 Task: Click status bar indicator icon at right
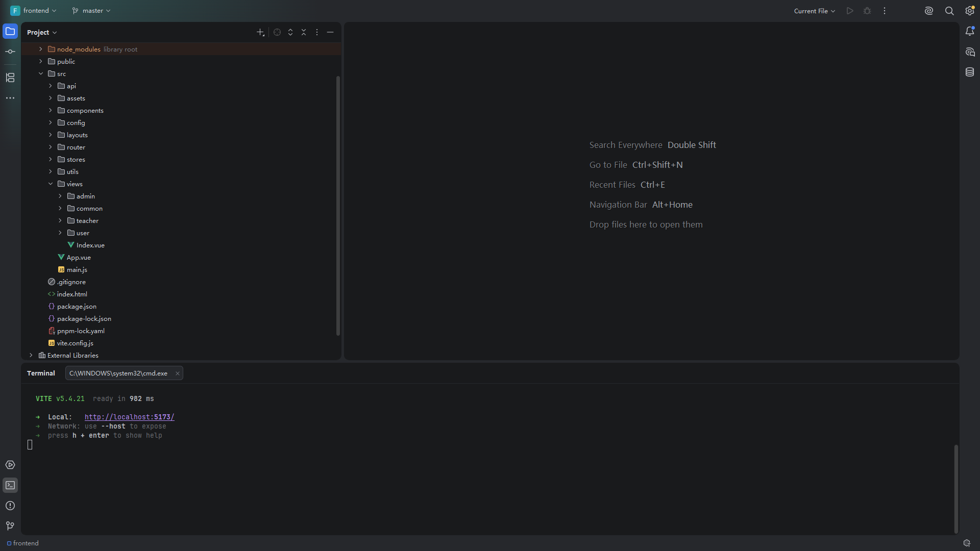pyautogui.click(x=967, y=543)
